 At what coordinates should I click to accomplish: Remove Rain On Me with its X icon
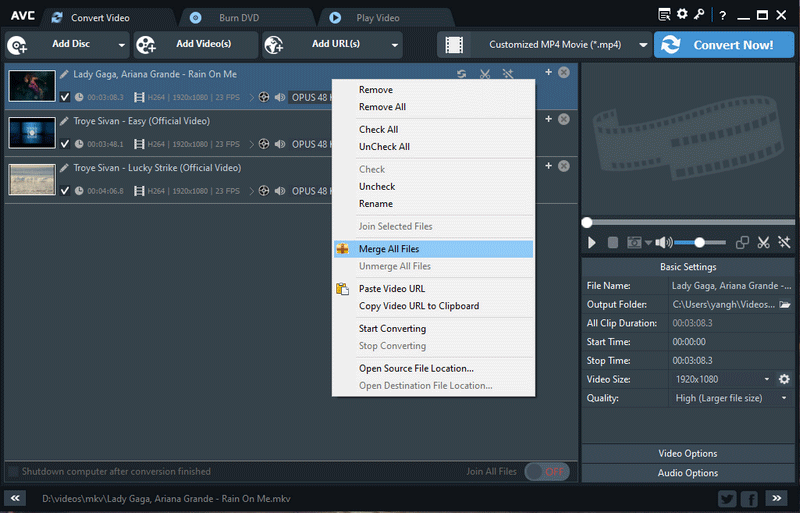click(x=564, y=72)
